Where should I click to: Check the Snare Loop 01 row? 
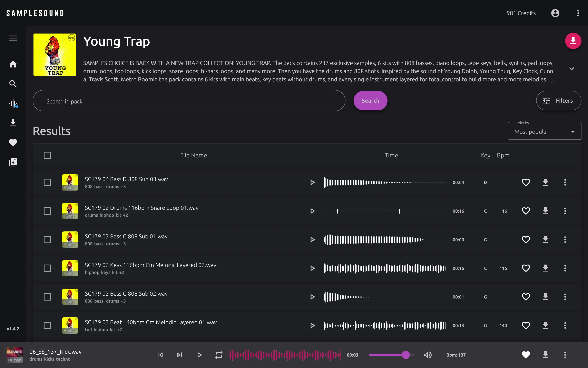(x=47, y=211)
